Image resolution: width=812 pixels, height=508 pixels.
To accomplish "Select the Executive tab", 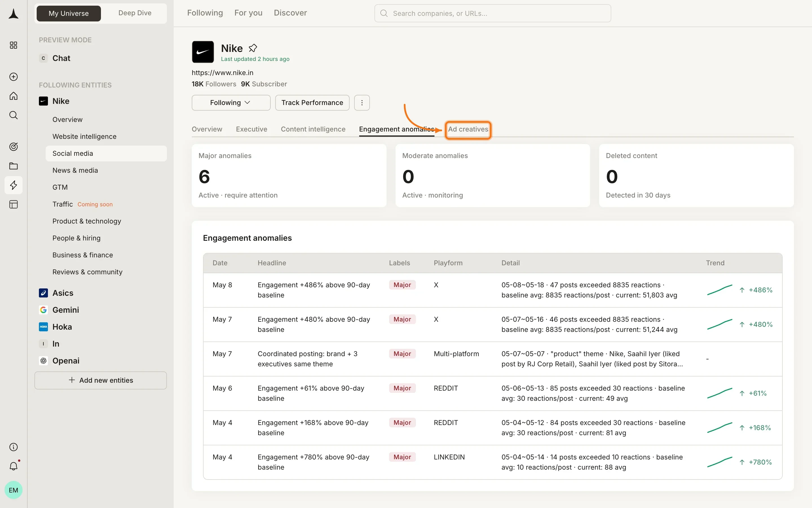I will (x=251, y=129).
